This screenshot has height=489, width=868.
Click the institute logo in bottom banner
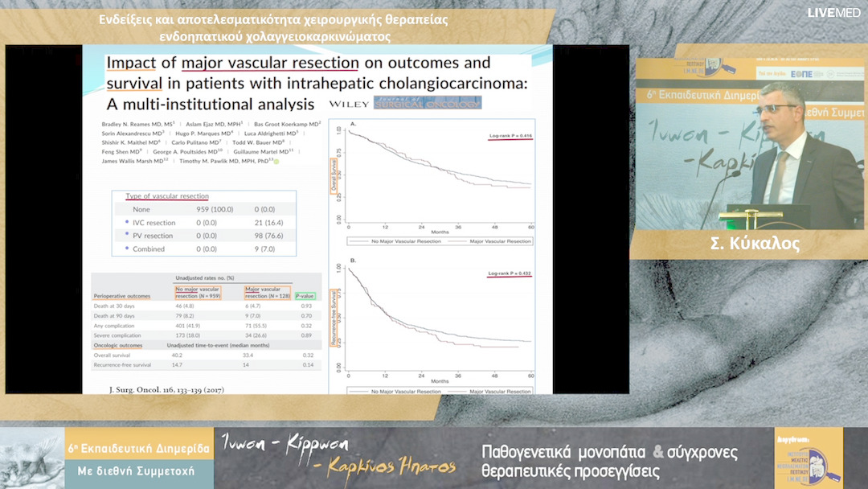808,457
